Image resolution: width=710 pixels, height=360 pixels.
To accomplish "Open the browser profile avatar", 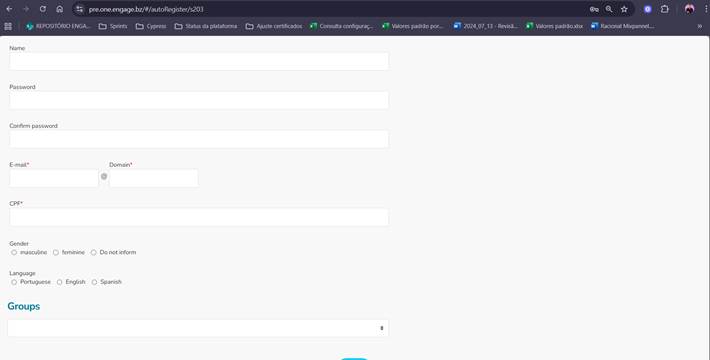I will 689,9.
